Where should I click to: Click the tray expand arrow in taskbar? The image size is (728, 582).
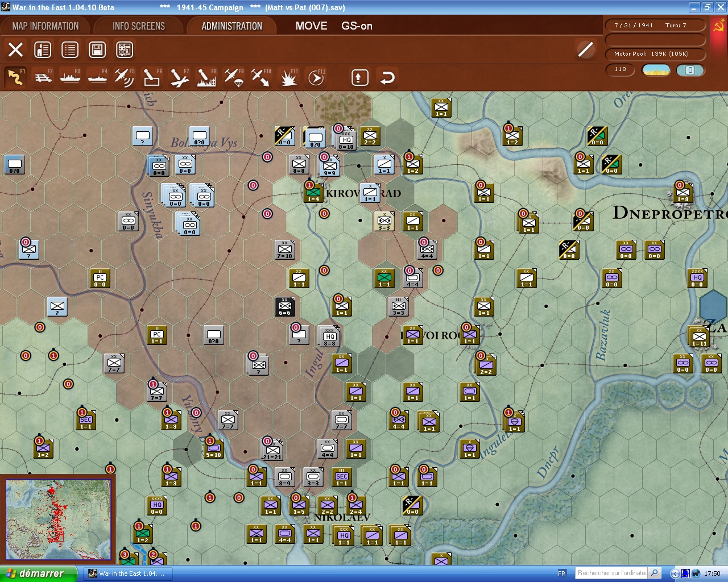click(675, 573)
